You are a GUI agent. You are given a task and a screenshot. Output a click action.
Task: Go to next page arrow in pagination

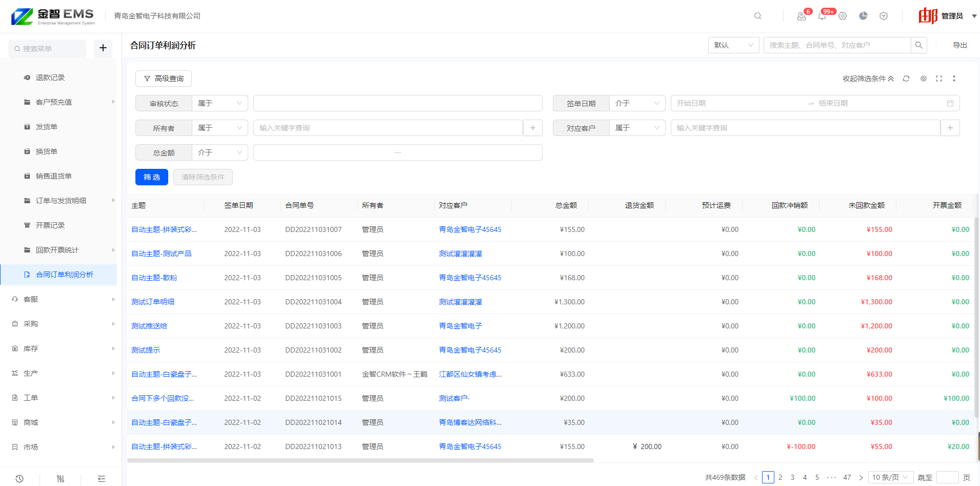(x=861, y=477)
